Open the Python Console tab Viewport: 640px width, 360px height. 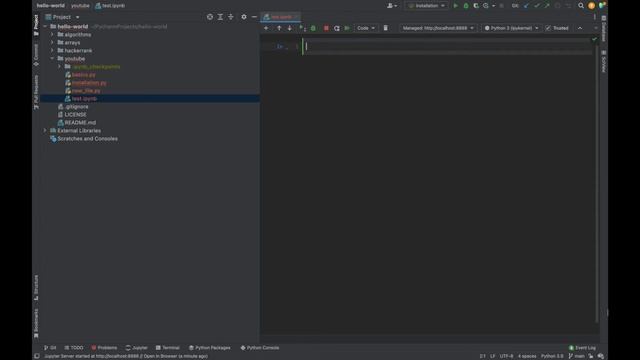pyautogui.click(x=260, y=348)
